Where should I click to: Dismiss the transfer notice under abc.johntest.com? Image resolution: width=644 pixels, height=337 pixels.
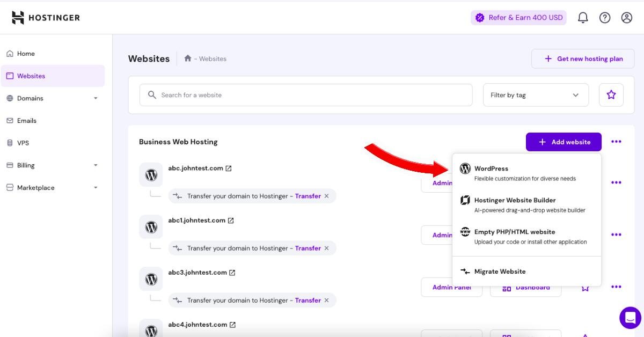tap(326, 196)
